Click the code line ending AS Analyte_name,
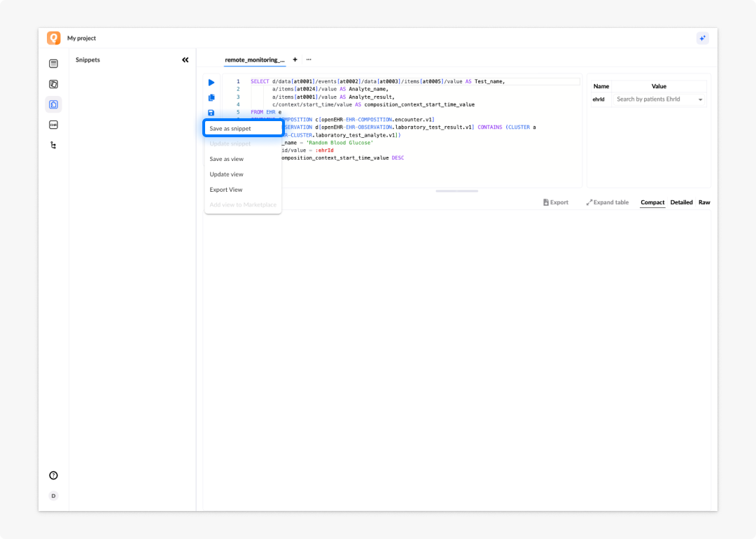 tap(330, 89)
